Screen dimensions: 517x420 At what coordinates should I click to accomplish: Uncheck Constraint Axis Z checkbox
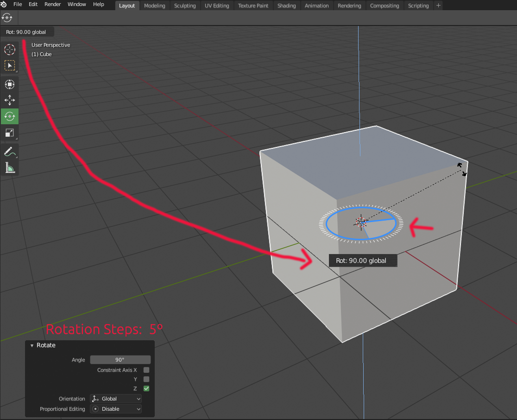click(146, 388)
